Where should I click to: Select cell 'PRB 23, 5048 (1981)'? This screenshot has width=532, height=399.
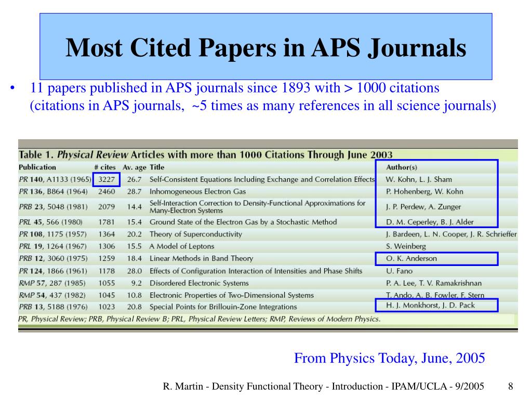coord(54,207)
